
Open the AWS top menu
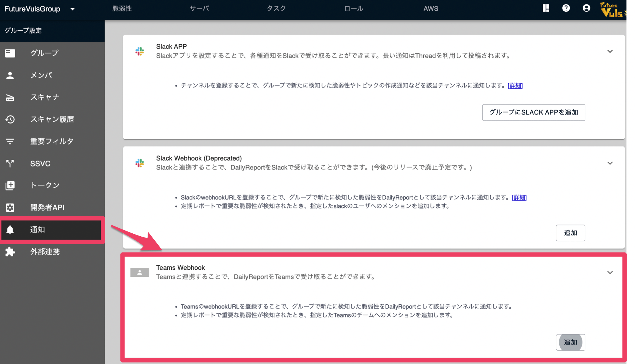point(431,9)
